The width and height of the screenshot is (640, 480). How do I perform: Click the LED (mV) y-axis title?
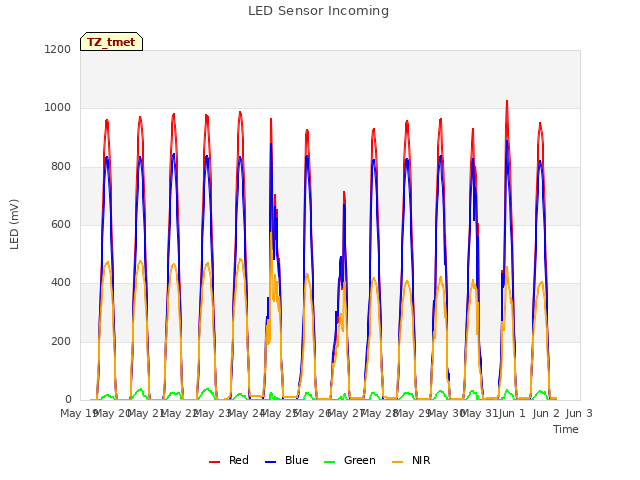pos(14,224)
